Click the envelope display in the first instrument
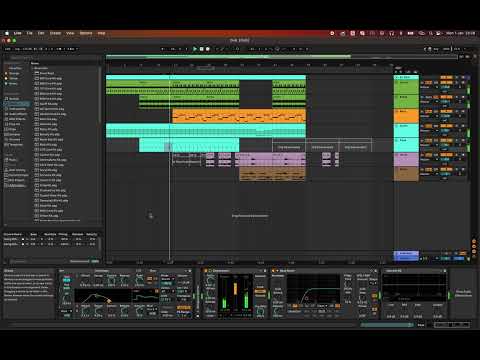 (x=103, y=296)
